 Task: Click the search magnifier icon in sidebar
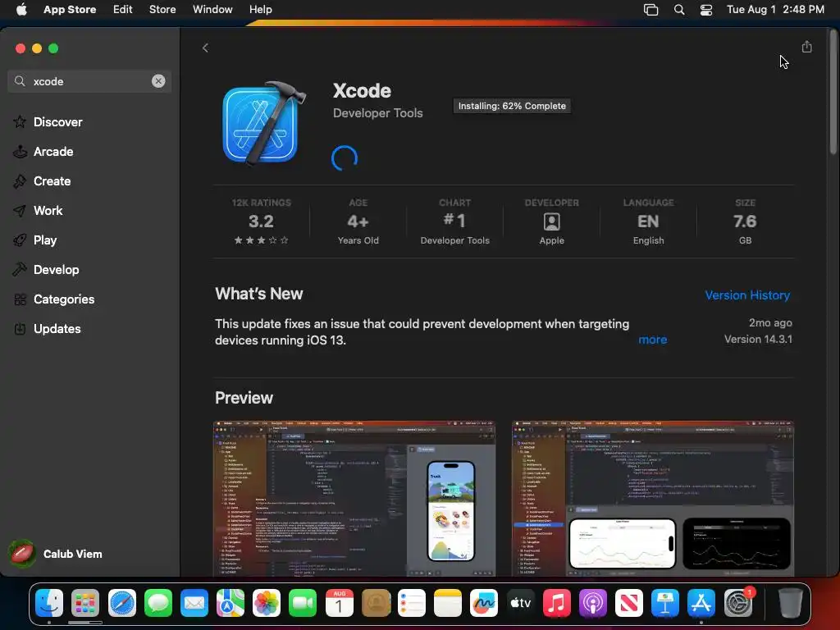(x=20, y=81)
